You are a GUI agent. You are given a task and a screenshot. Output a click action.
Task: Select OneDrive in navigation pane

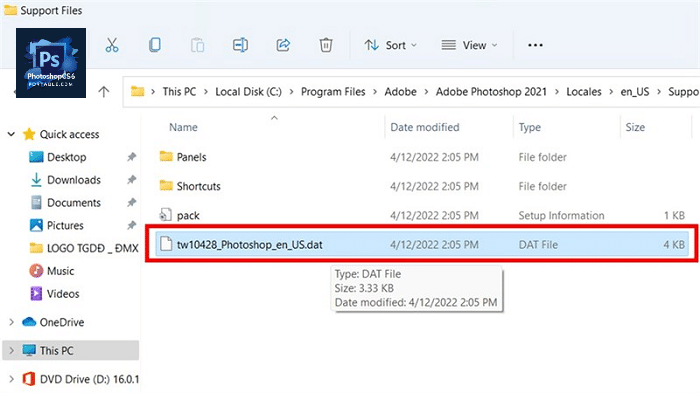click(62, 322)
